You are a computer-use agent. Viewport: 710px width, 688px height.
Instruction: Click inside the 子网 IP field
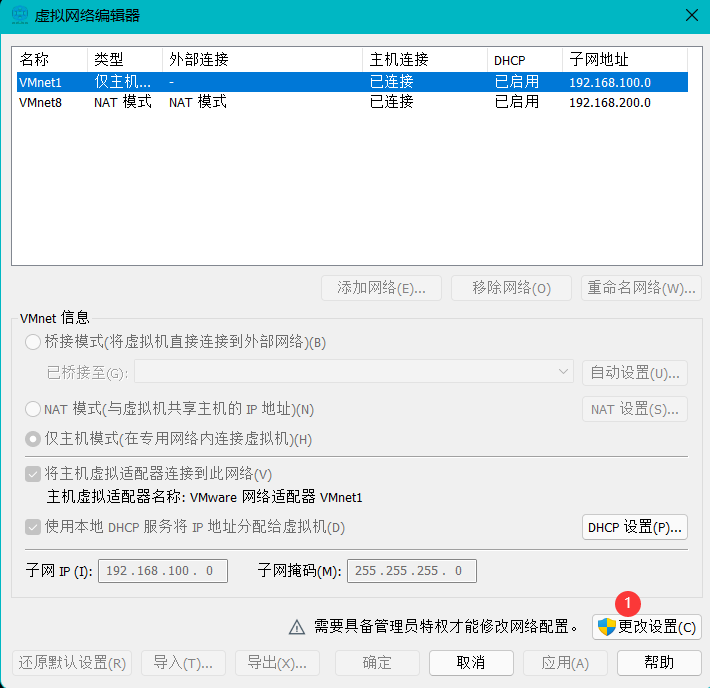(163, 571)
